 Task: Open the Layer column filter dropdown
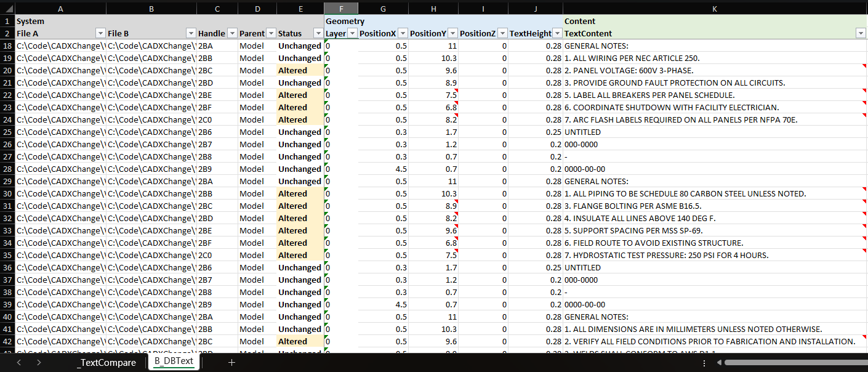tap(352, 33)
